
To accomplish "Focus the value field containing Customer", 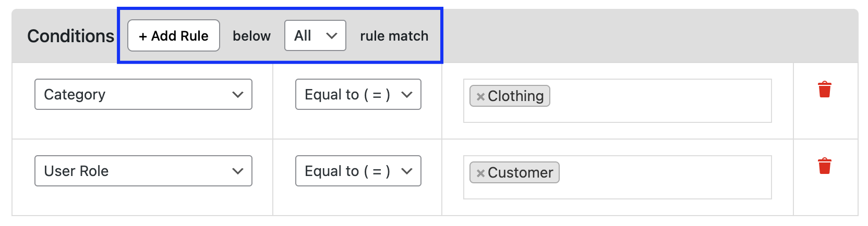I will coord(618,177).
